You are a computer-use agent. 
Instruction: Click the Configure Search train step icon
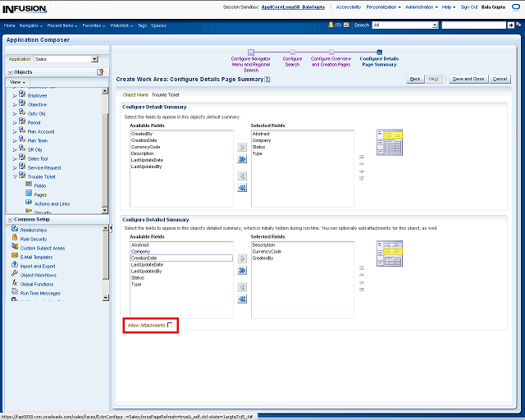[x=292, y=52]
